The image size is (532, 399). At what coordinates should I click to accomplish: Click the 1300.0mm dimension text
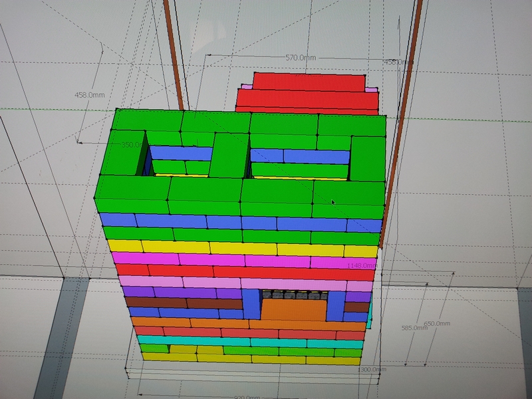point(372,369)
